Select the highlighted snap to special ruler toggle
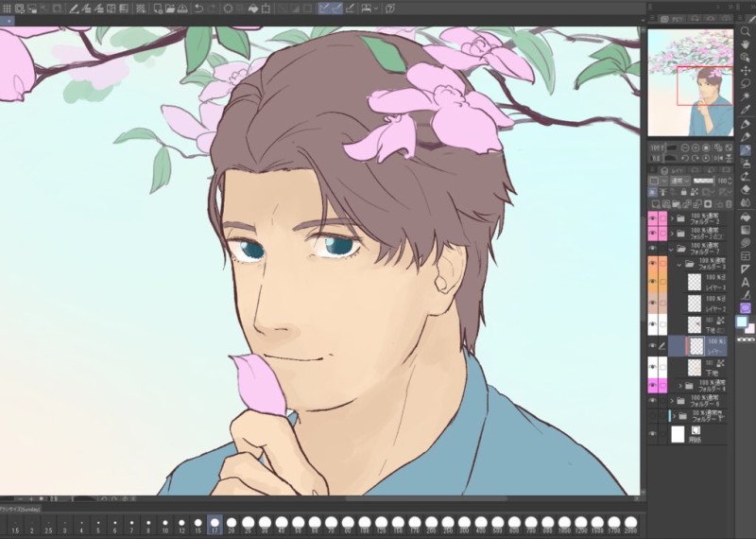The width and height of the screenshot is (756, 539). point(336,9)
